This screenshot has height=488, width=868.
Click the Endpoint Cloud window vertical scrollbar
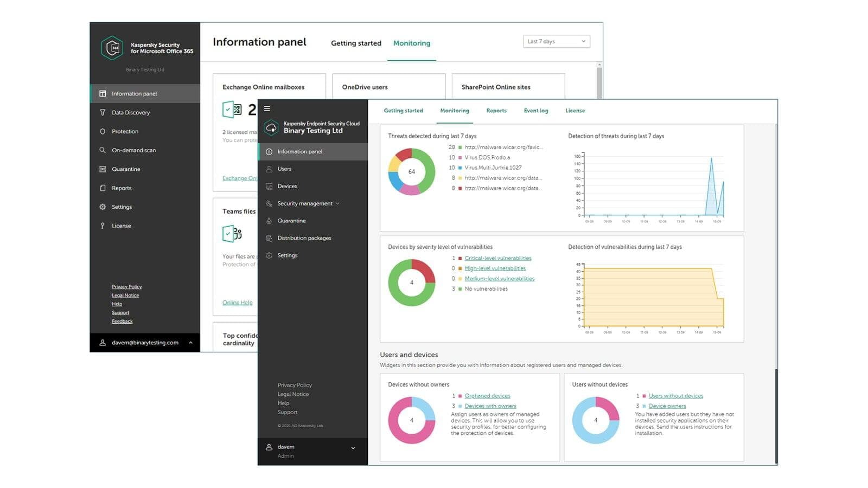tap(776, 416)
